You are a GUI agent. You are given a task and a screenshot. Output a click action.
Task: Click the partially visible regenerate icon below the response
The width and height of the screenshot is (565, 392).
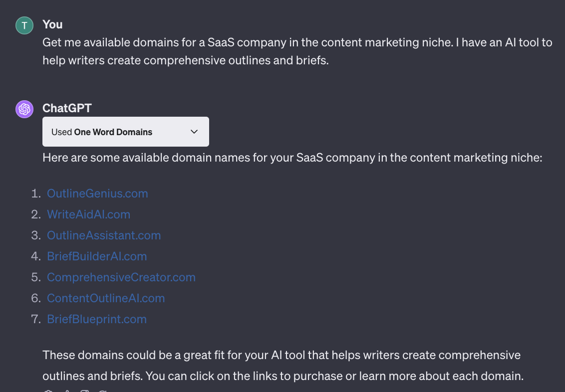pos(102,391)
